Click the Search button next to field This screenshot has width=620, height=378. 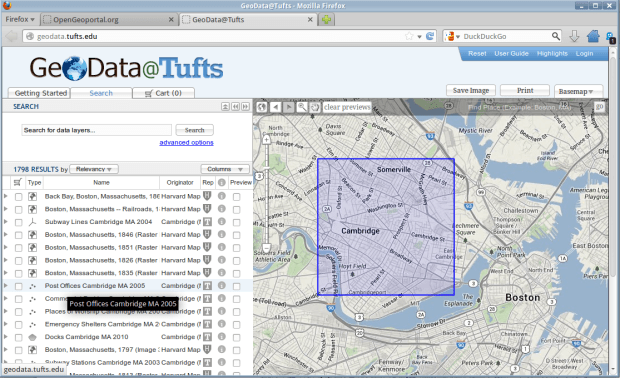195,130
